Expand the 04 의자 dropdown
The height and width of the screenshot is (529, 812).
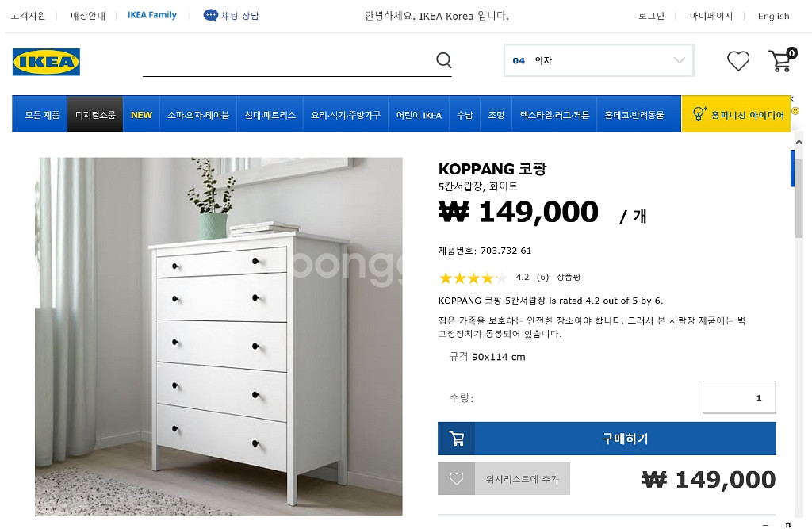pos(599,60)
